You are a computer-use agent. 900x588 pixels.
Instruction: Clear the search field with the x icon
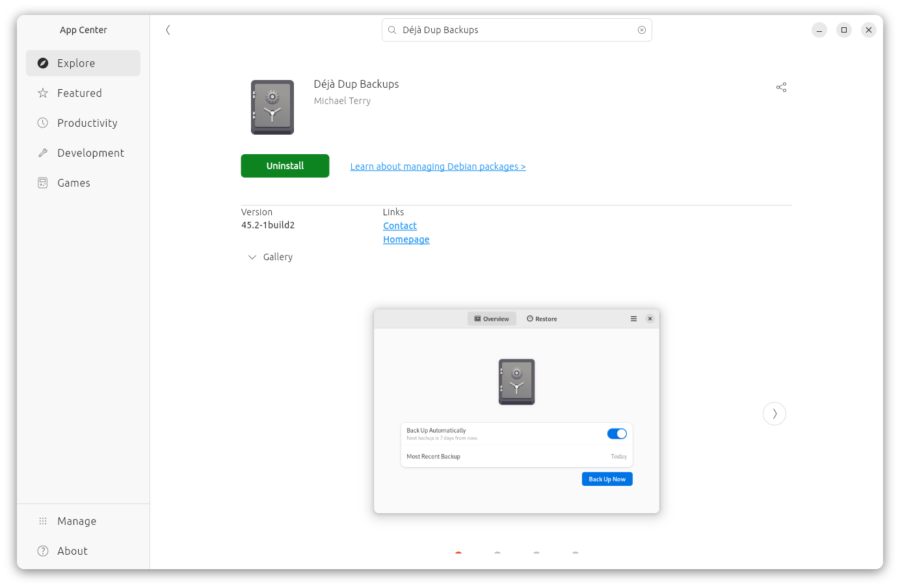(641, 30)
